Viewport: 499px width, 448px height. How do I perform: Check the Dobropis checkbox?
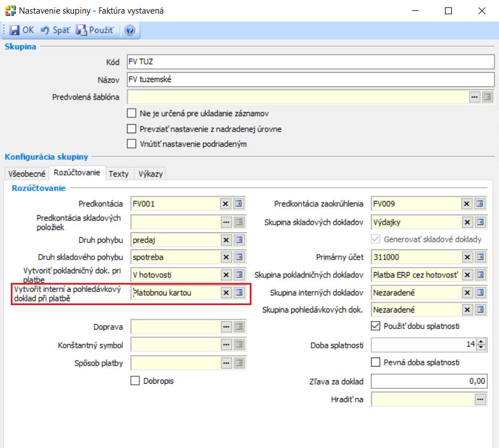coord(135,381)
